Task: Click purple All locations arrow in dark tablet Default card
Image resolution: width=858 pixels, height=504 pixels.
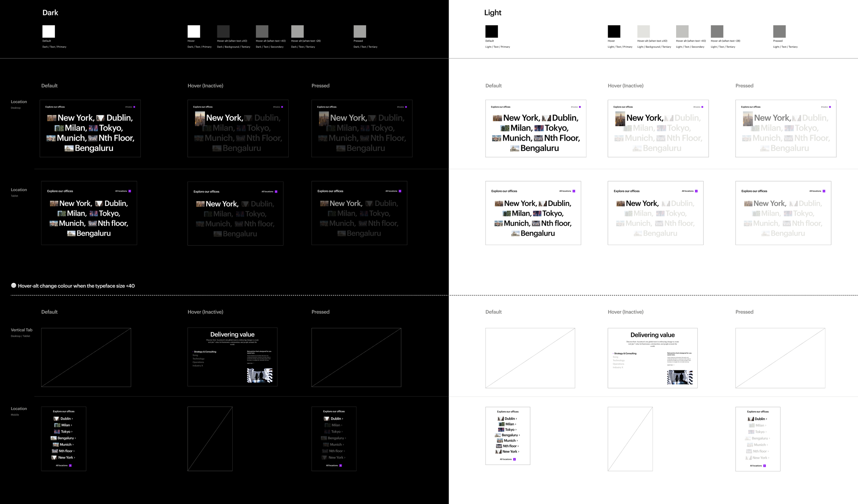Action: click(130, 191)
